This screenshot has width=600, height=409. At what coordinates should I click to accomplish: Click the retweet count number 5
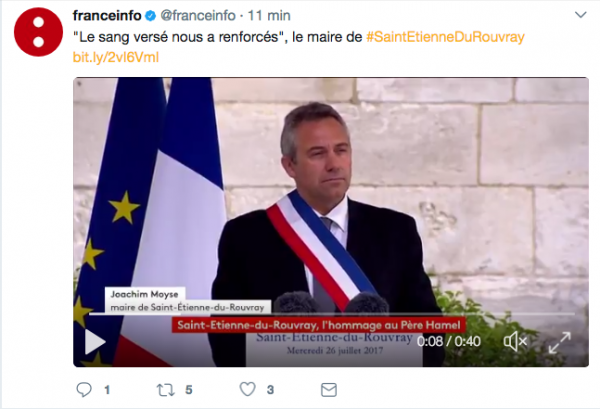(189, 390)
